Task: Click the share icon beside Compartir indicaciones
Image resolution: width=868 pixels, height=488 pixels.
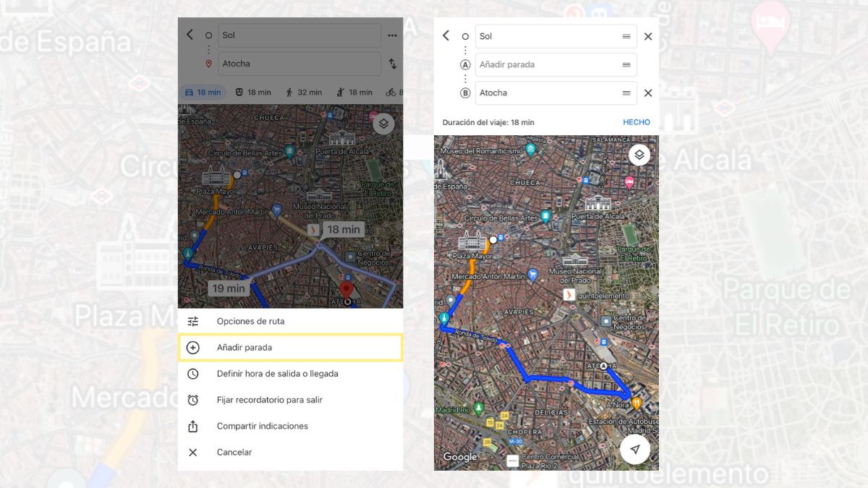Action: (193, 426)
